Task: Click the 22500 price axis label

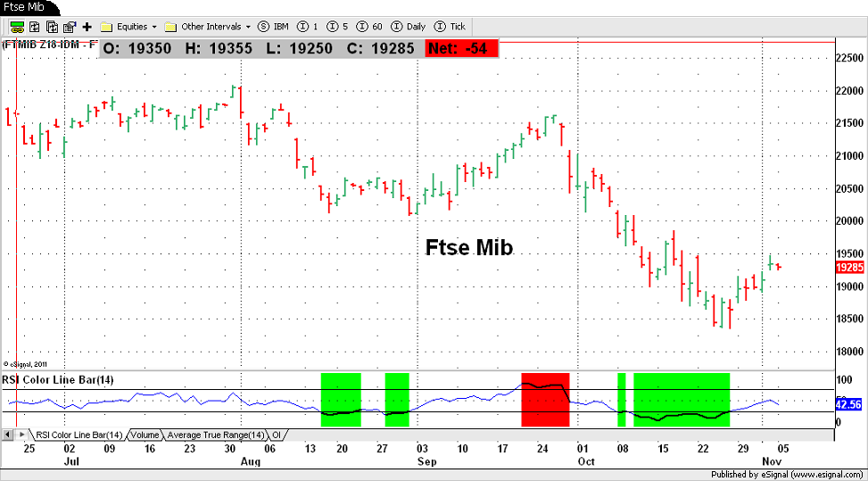Action: click(850, 58)
